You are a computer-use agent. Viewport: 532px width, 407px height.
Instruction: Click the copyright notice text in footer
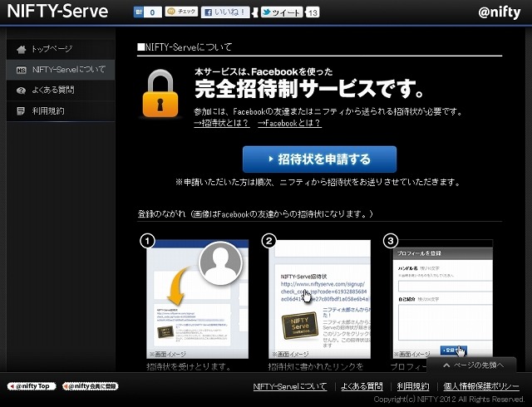click(449, 400)
